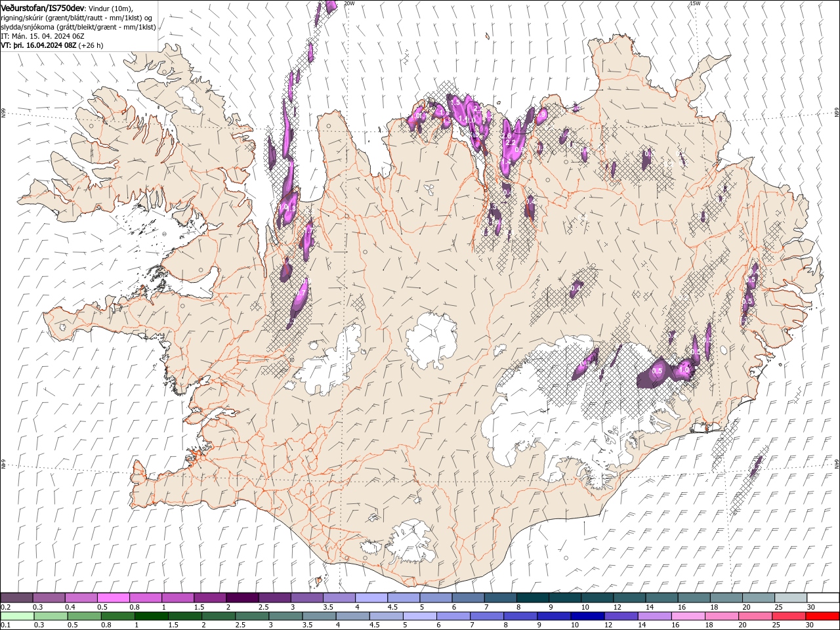Click the '(+26 h)' forecast offset text

91,45
